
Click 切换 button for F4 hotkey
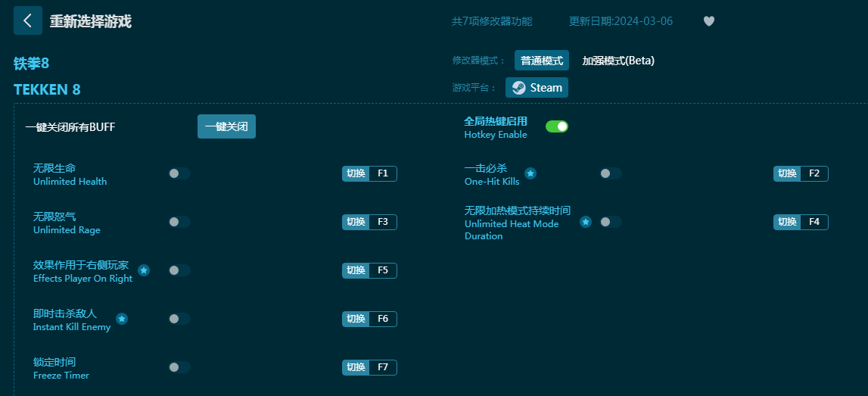pos(787,222)
